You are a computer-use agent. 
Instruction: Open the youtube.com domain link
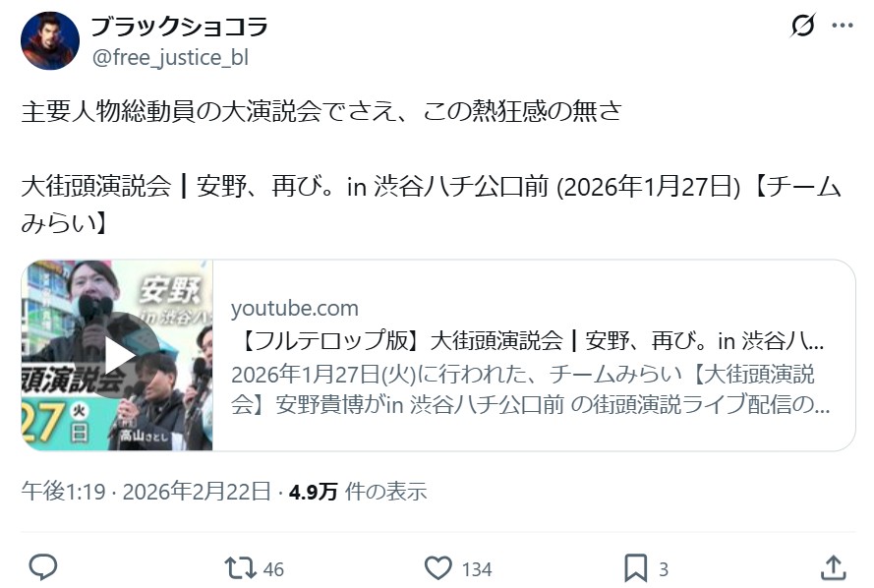tap(295, 308)
